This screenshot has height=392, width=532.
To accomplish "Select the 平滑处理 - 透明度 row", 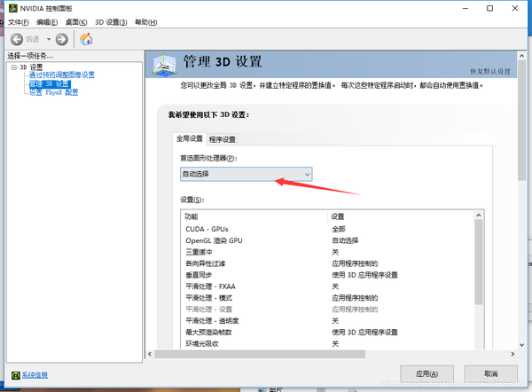I will tap(327, 321).
